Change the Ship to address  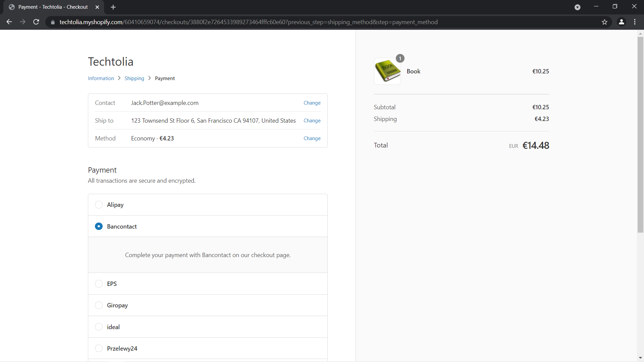pyautogui.click(x=312, y=121)
